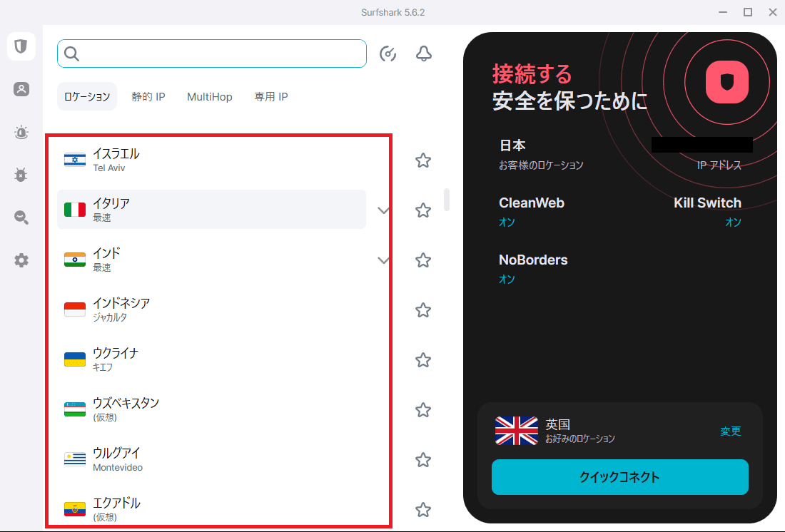This screenshot has height=532, width=785.
Task: Click the location list scrollbar thumb
Action: pos(447,200)
